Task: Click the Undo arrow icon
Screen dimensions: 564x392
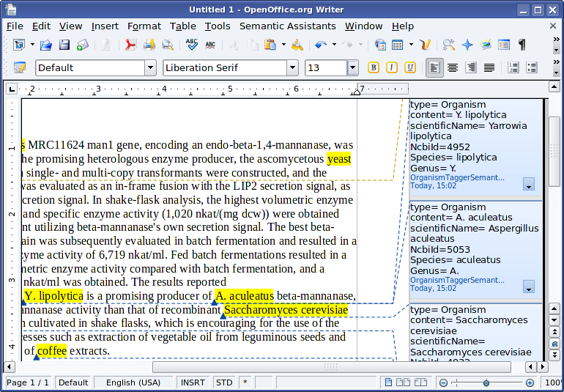Action: tap(320, 45)
